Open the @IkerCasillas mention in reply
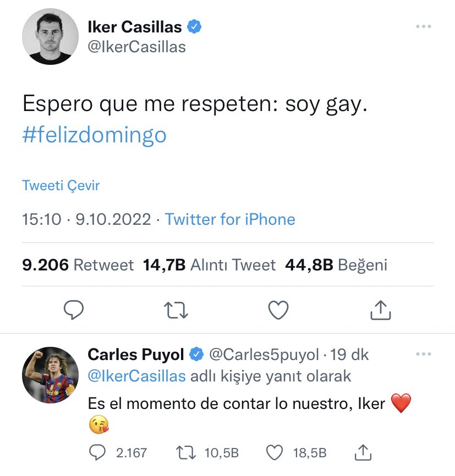 (x=136, y=377)
